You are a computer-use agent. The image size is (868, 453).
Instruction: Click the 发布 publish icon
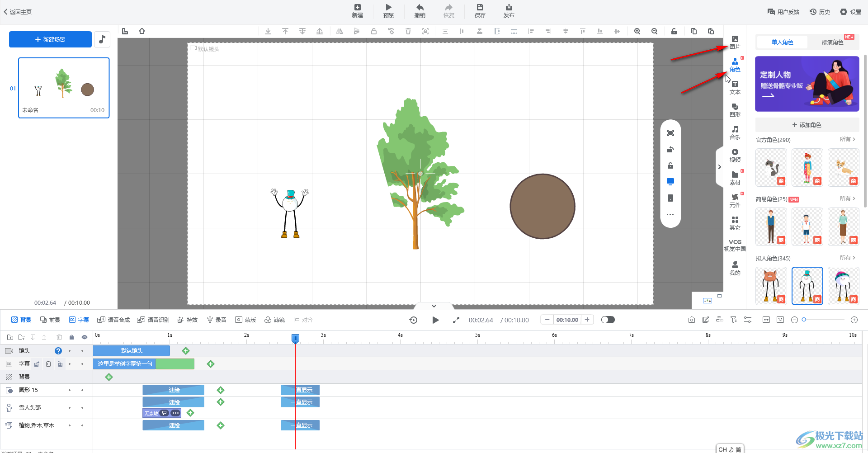point(509,11)
